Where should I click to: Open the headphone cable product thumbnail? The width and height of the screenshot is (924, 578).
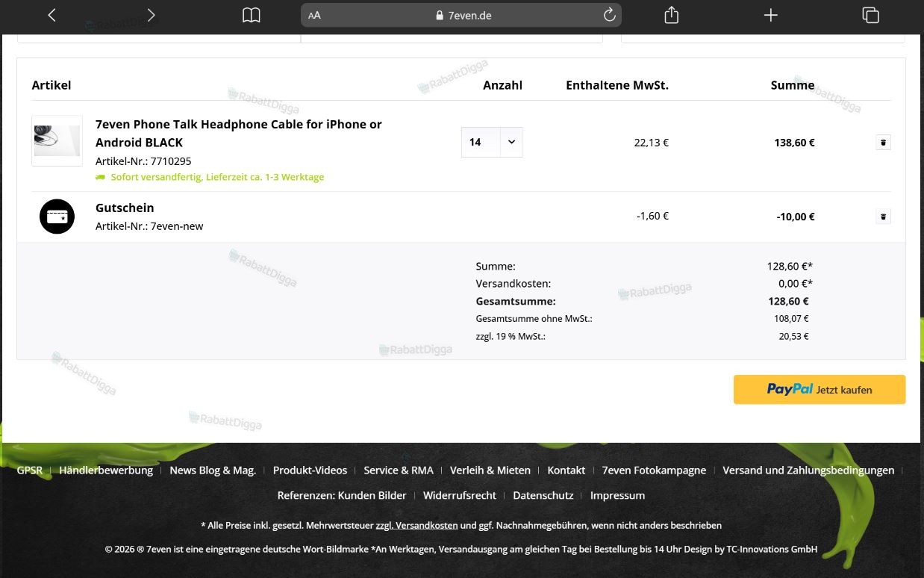click(x=57, y=140)
